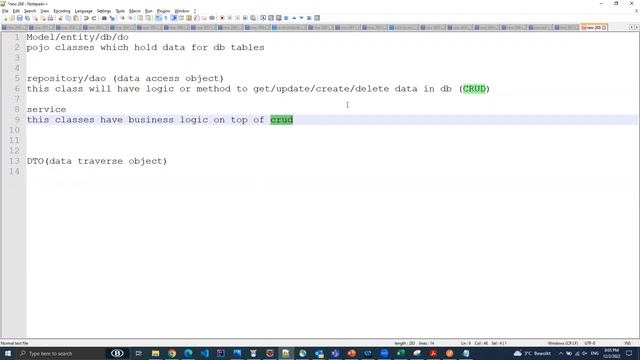Click the Close document toolbar icon
Image resolution: width=640 pixels, height=360 pixels.
(x=35, y=18)
